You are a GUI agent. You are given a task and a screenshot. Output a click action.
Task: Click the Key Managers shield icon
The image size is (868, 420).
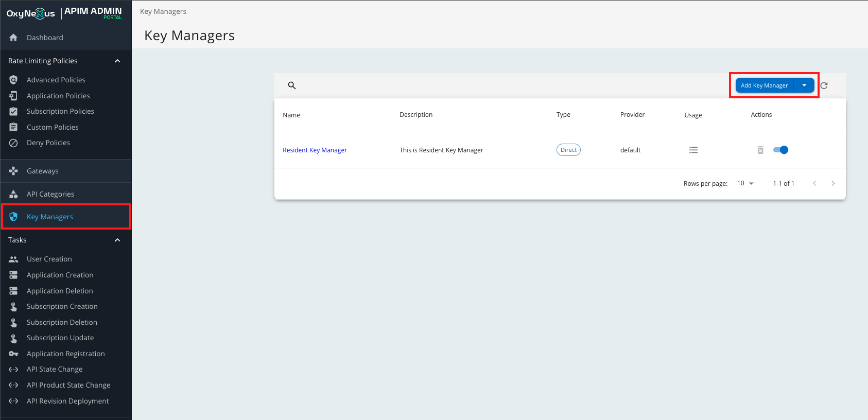pos(13,217)
